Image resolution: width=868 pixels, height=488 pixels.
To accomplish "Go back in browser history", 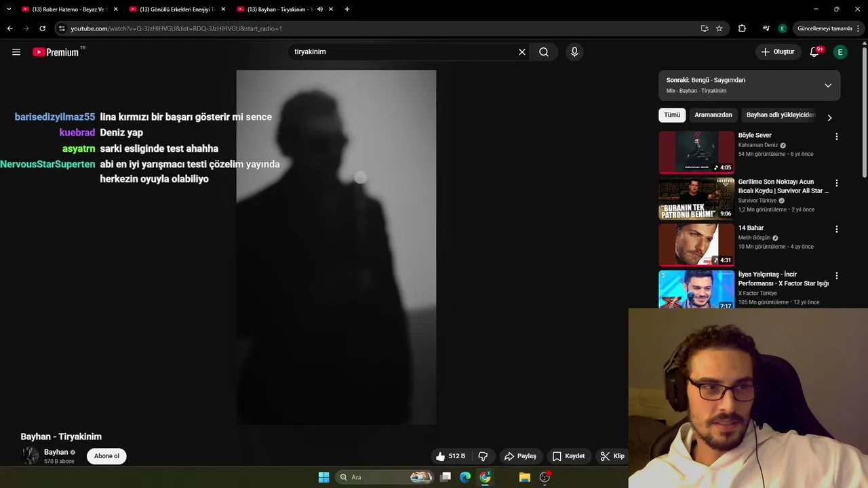I will 9,28.
